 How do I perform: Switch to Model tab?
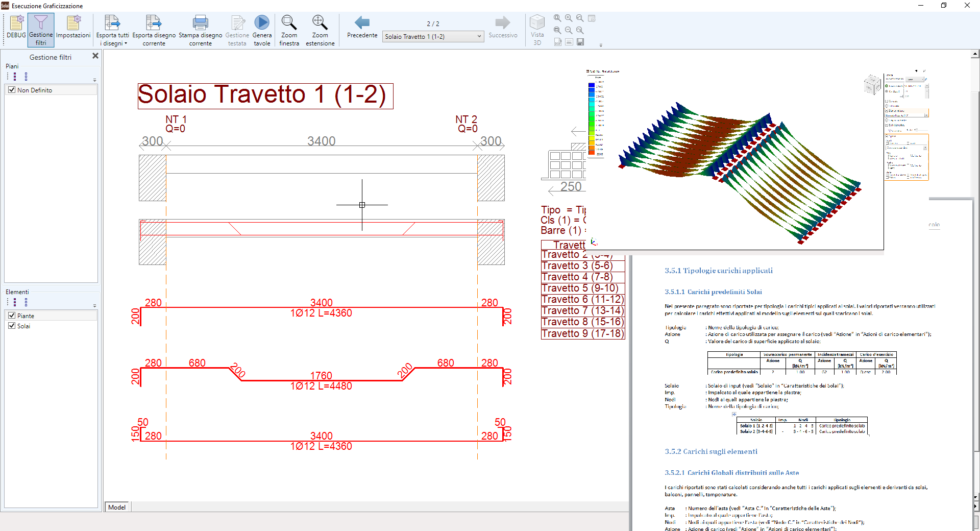point(117,507)
